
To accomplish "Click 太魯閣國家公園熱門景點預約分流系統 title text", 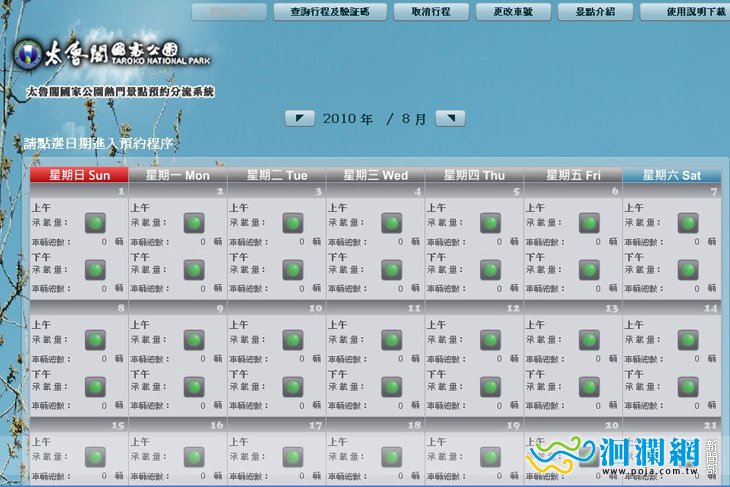I will point(120,92).
